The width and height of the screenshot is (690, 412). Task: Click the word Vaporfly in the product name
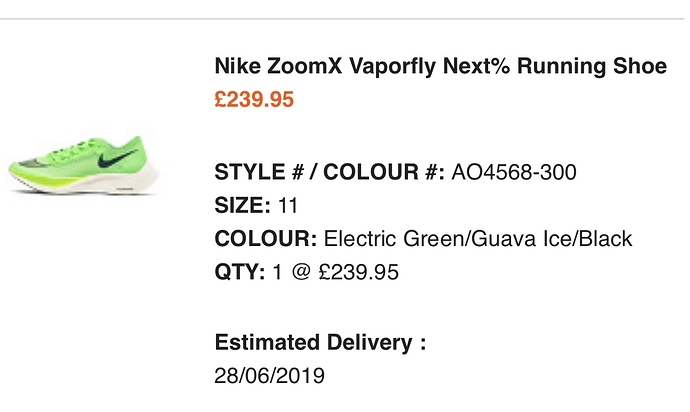393,66
